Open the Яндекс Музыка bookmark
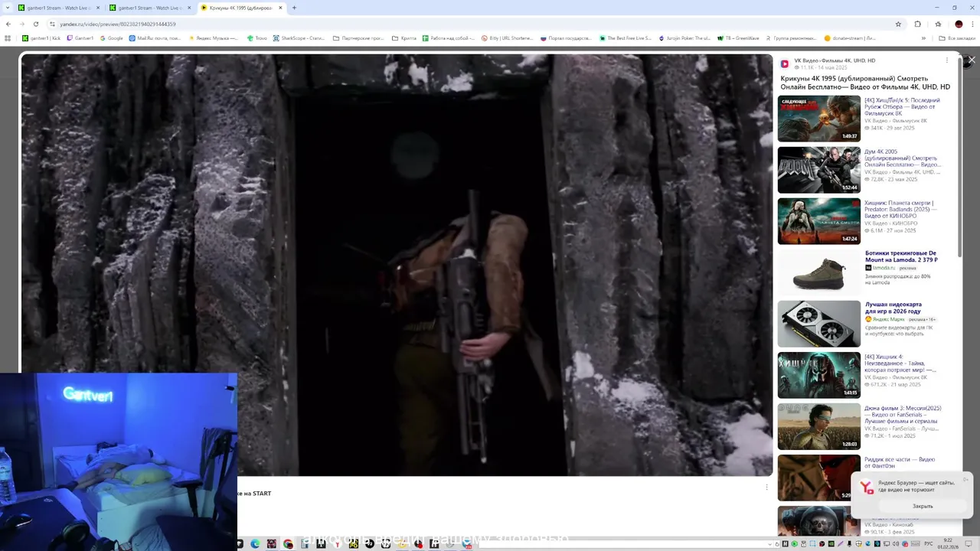 pos(213,37)
